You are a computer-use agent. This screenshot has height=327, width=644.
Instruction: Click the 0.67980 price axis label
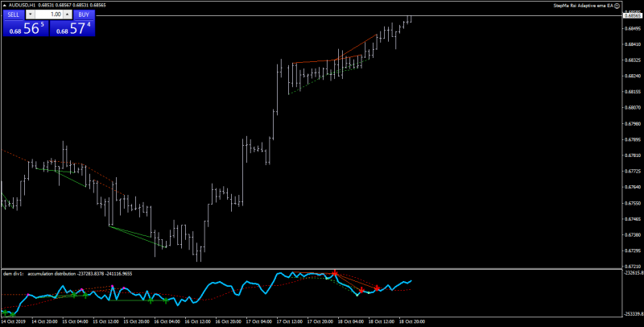(633, 124)
